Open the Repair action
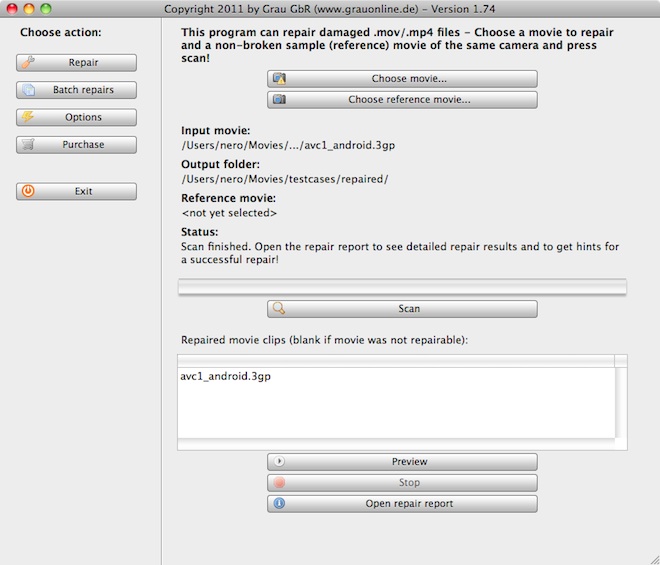Viewport: 660px width, 565px height. tap(76, 63)
